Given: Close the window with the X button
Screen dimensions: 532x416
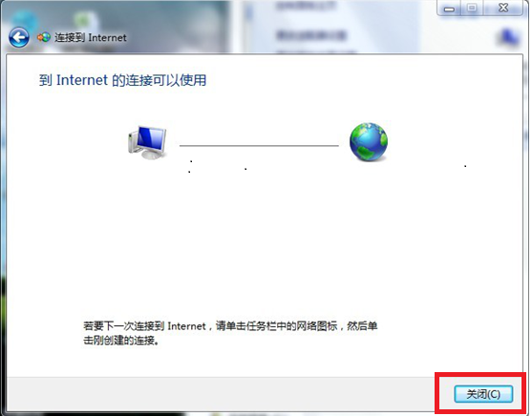Looking at the screenshot, I should click(x=503, y=9).
